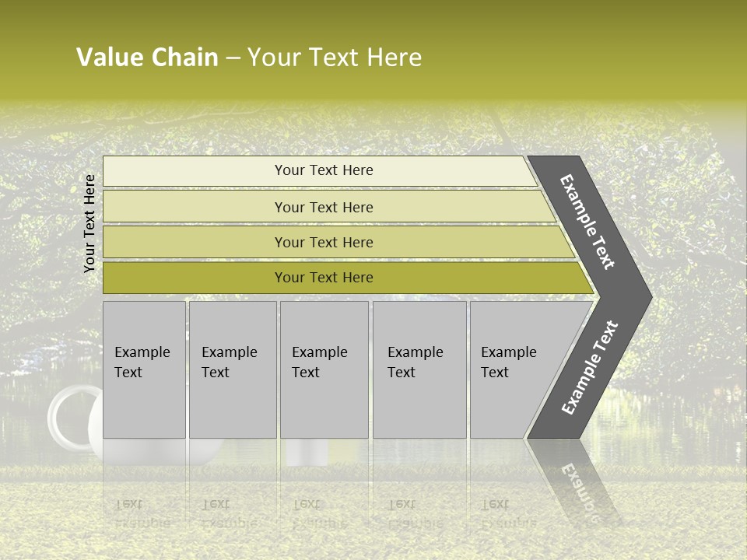
Task: Click the second "Your Text Here" bar from top
Action: [x=323, y=207]
